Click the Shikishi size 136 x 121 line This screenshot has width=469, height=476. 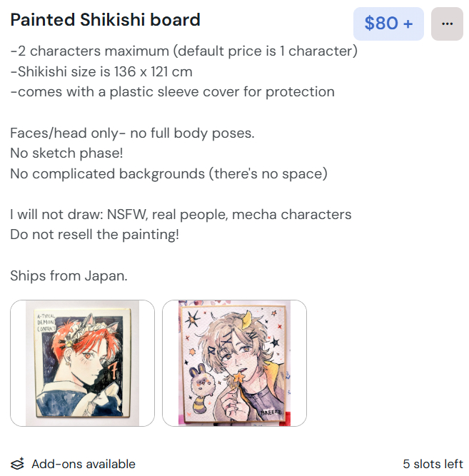point(101,71)
